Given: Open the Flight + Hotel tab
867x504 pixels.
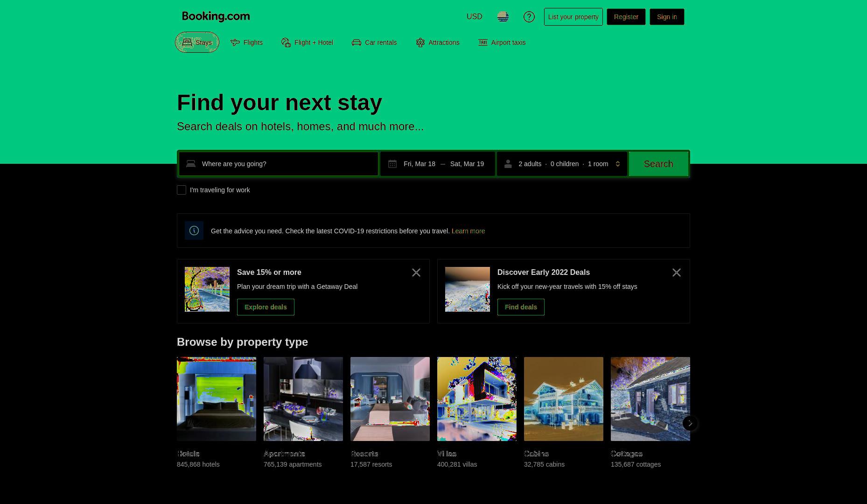Looking at the screenshot, I should pos(307,42).
